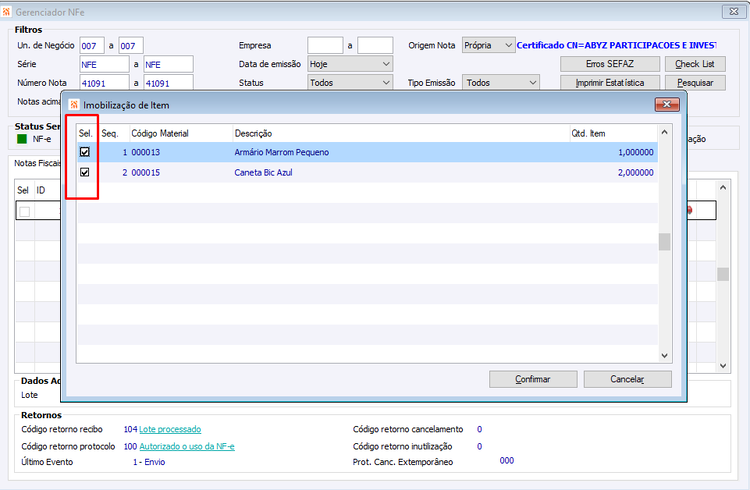Open the Data de emissão dropdown
The image size is (750, 490).
point(350,64)
